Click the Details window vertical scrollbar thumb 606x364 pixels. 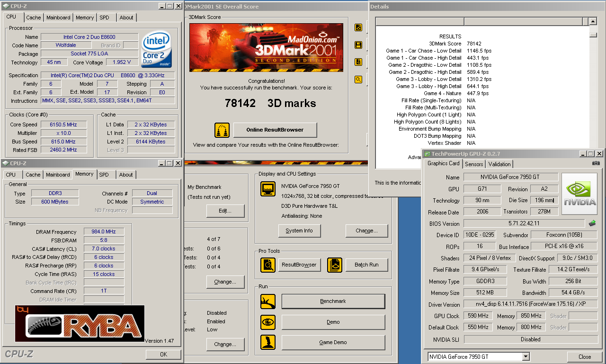[x=593, y=34]
